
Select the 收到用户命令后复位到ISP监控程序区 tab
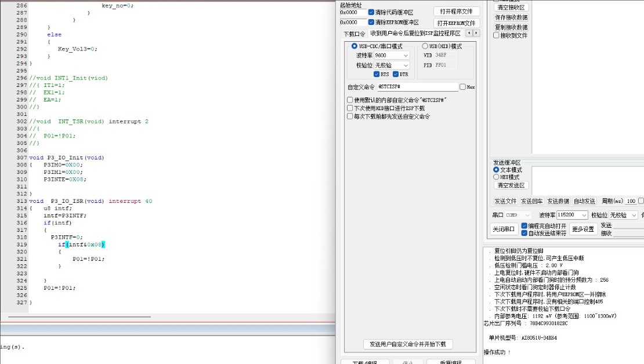pyautogui.click(x=415, y=34)
